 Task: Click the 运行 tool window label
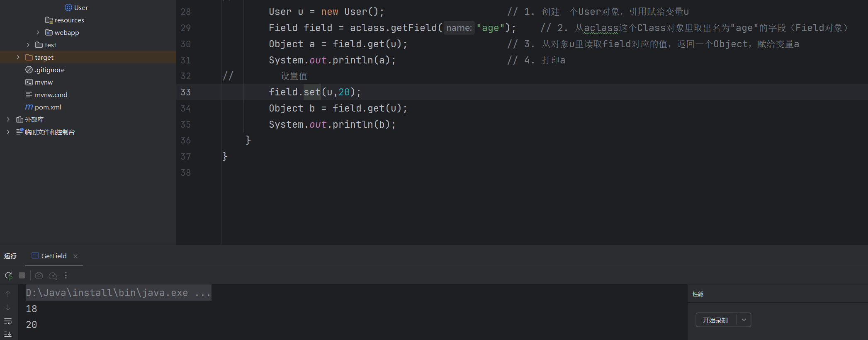click(10, 256)
